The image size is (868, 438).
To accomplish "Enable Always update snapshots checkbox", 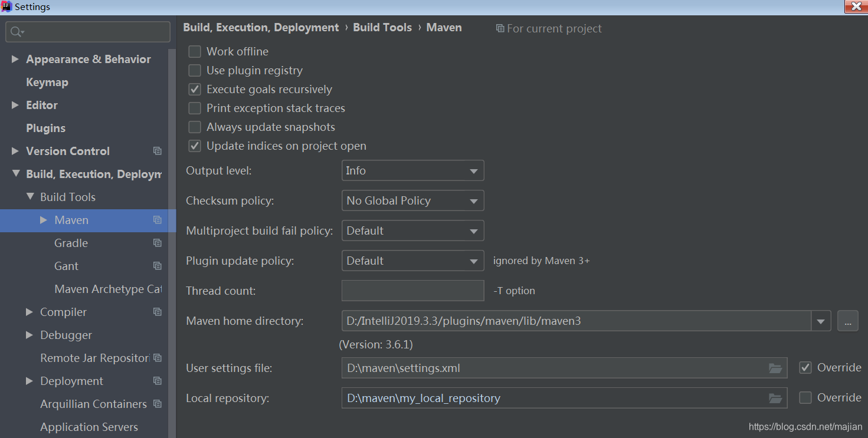I will coord(195,127).
